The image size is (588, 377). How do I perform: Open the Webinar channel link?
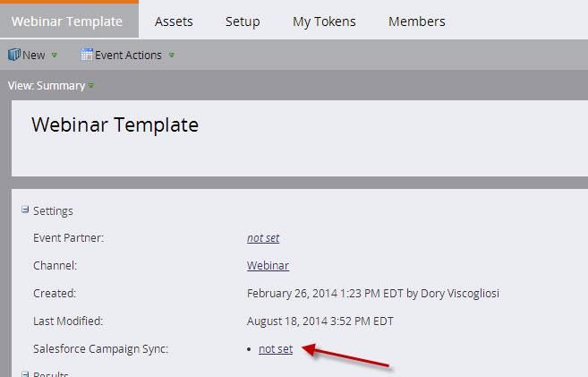pyautogui.click(x=268, y=266)
